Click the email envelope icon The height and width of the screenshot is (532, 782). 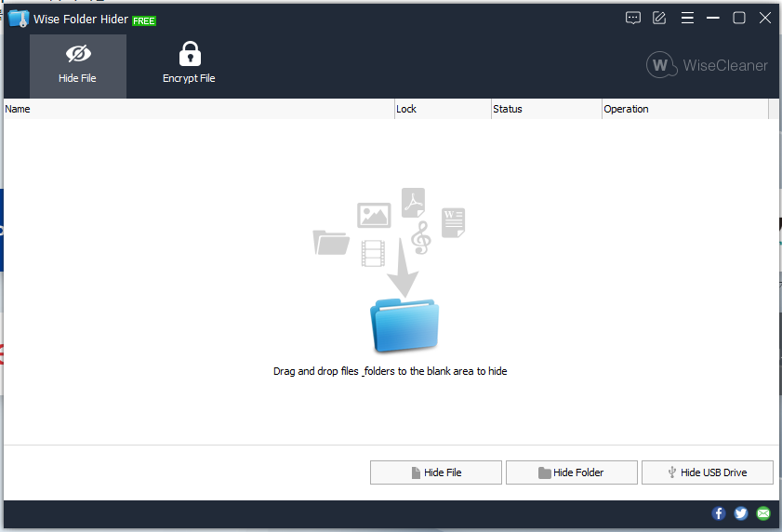[x=763, y=513]
